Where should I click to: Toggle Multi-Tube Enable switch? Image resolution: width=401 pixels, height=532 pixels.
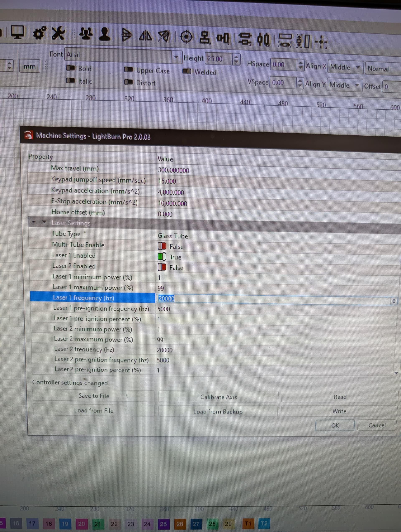click(162, 246)
